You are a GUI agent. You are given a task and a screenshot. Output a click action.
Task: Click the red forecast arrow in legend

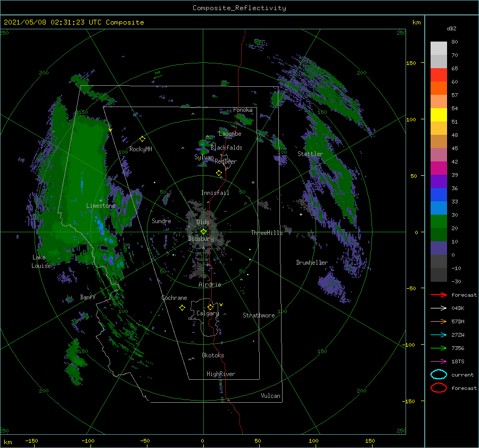[439, 295]
